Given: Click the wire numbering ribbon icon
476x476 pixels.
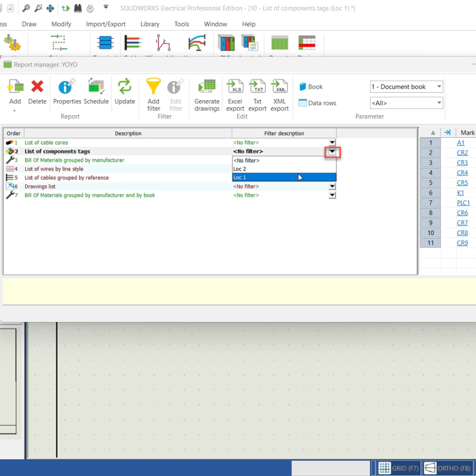Looking at the screenshot, I should click(x=163, y=43).
